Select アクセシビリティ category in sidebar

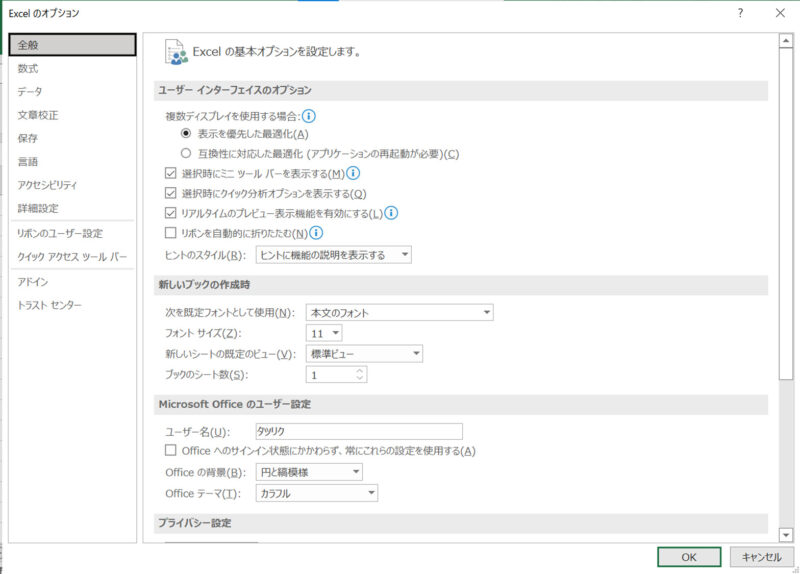[72, 185]
